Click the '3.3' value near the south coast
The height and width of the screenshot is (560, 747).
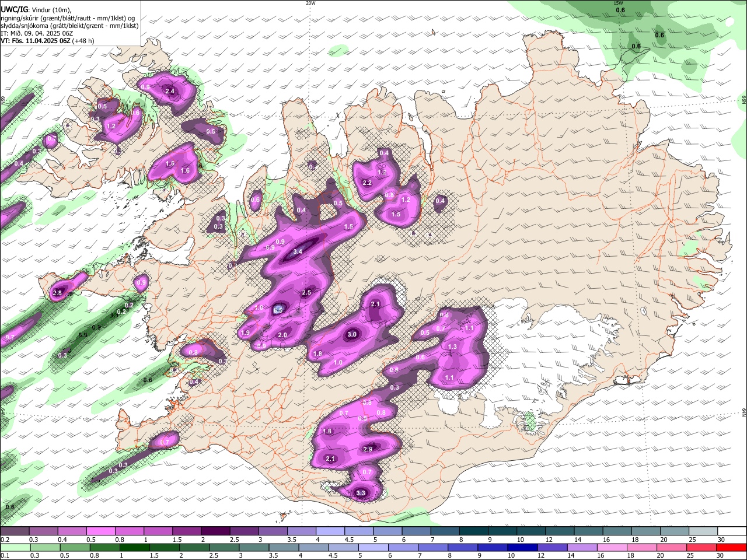[x=361, y=494]
